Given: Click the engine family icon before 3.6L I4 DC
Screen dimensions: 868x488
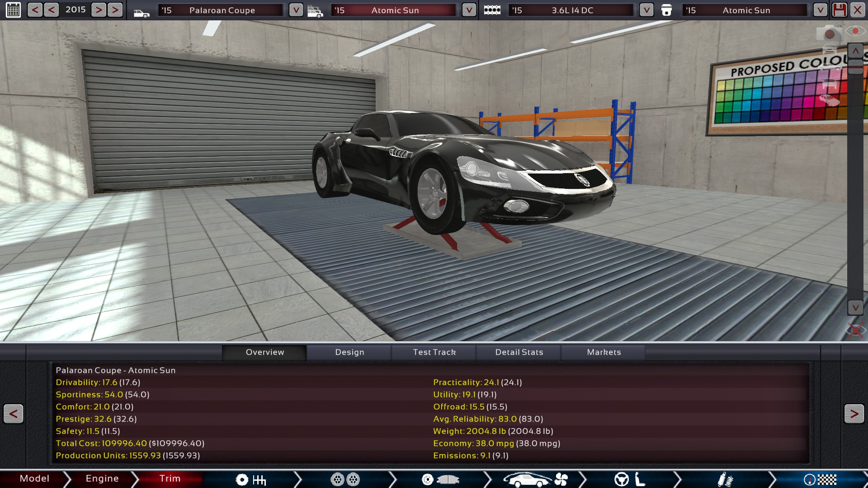Looking at the screenshot, I should coord(492,10).
